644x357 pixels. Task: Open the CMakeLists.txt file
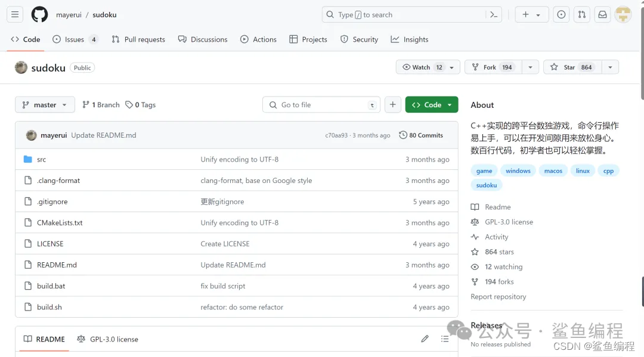[60, 223]
